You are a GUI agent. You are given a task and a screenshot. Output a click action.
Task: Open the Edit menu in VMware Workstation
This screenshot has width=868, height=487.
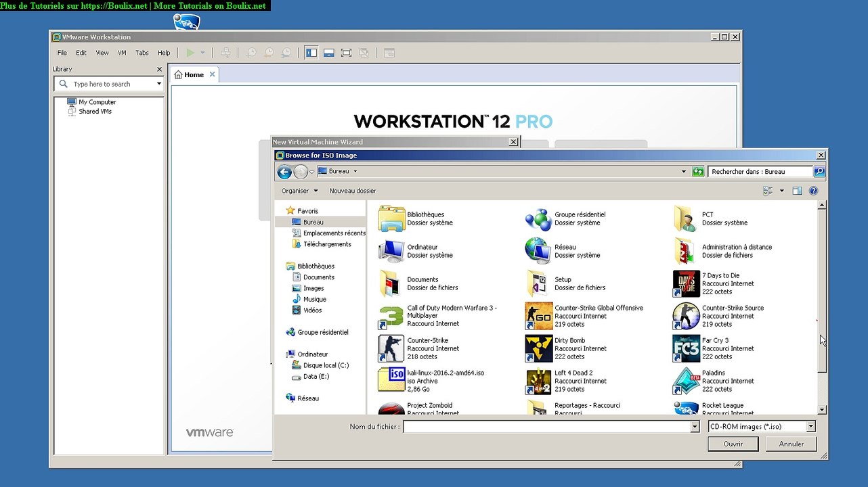pyautogui.click(x=81, y=53)
